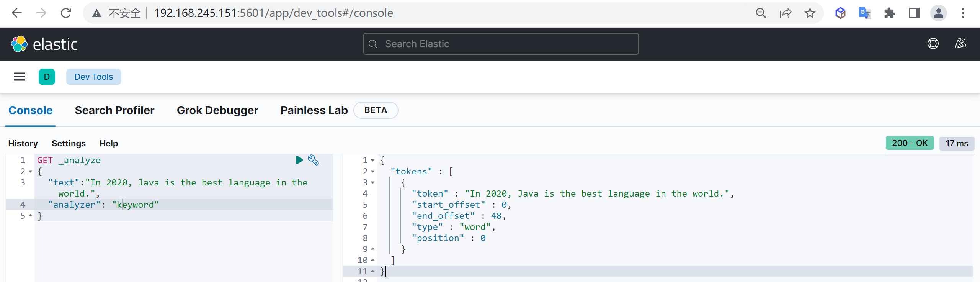
Task: Open the hamburger navigation menu
Action: point(19,77)
